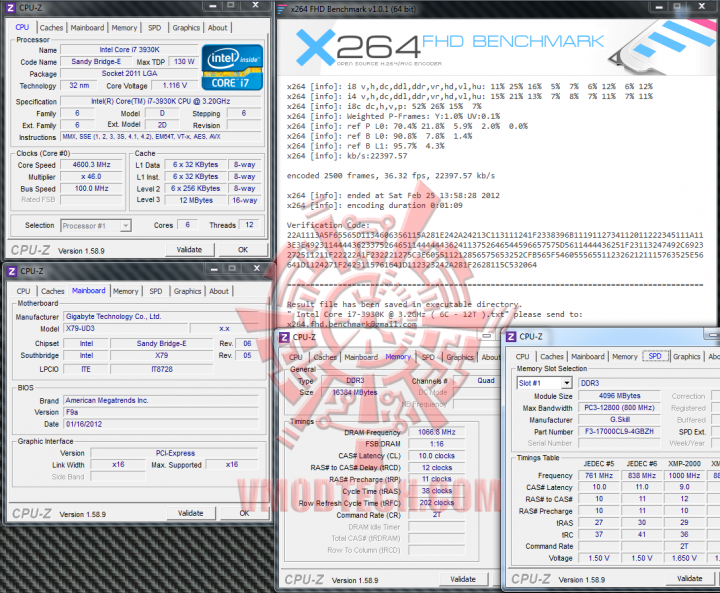Image resolution: width=720 pixels, height=593 pixels.
Task: Minimize the CPU-Z Mainboard window
Action: [x=214, y=269]
